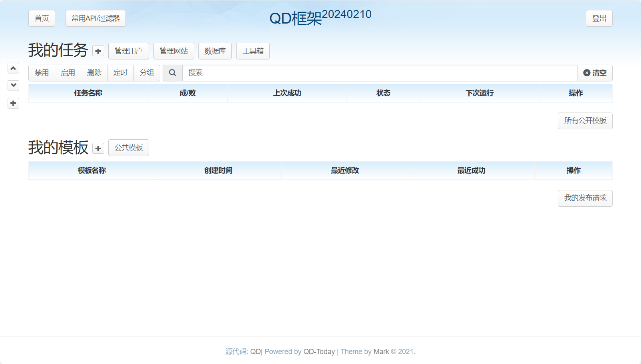The width and height of the screenshot is (641, 364).
Task: Click the plus icon beside 我的任务
Action: coord(98,51)
